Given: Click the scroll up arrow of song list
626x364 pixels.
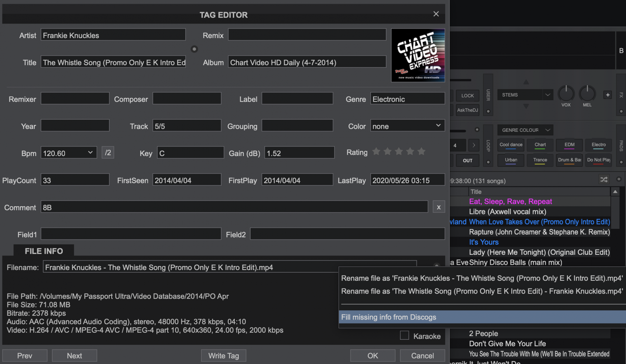Looking at the screenshot, I should pos(615,192).
